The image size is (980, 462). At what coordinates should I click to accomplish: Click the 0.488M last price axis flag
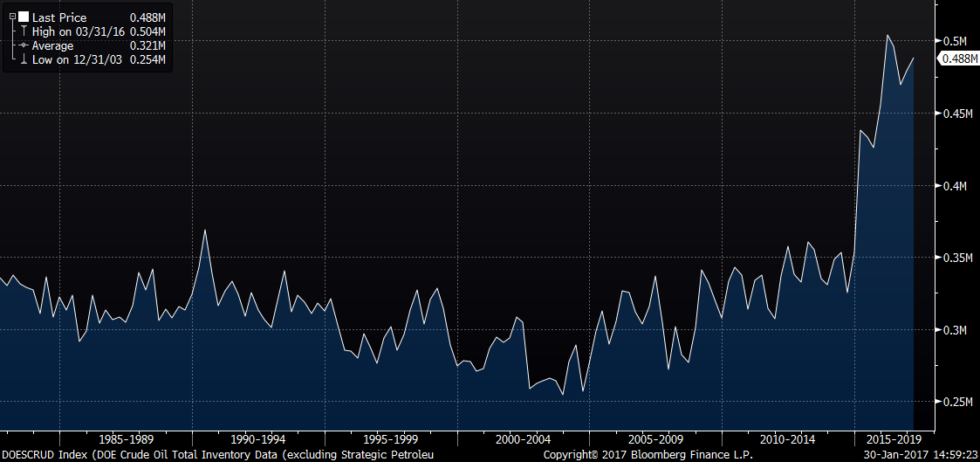[x=959, y=59]
